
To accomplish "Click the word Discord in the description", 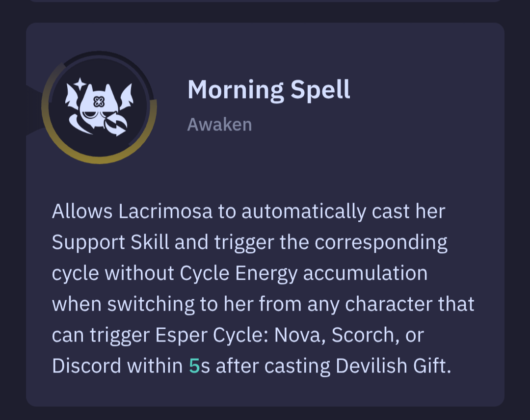I will tap(86, 366).
